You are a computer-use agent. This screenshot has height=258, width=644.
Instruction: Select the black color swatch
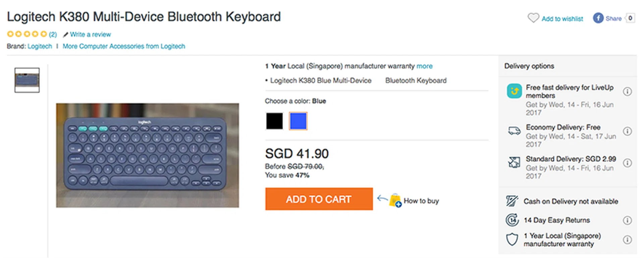click(274, 121)
